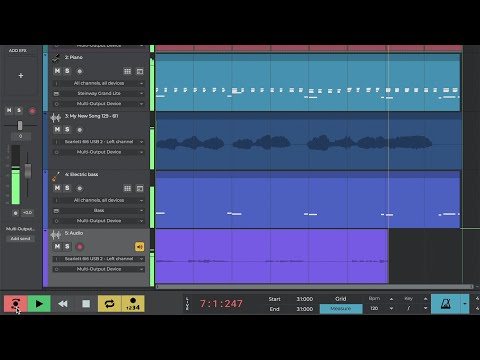Solo the Piano track
480x360 pixels.
pyautogui.click(x=67, y=71)
